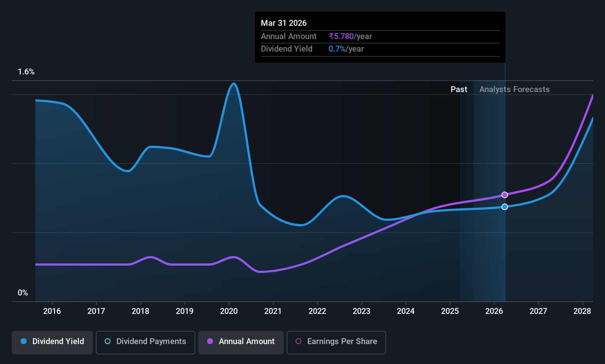Image resolution: width=605 pixels, height=364 pixels.
Task: Click the 2020 label on the x-axis
Action: pyautogui.click(x=229, y=311)
